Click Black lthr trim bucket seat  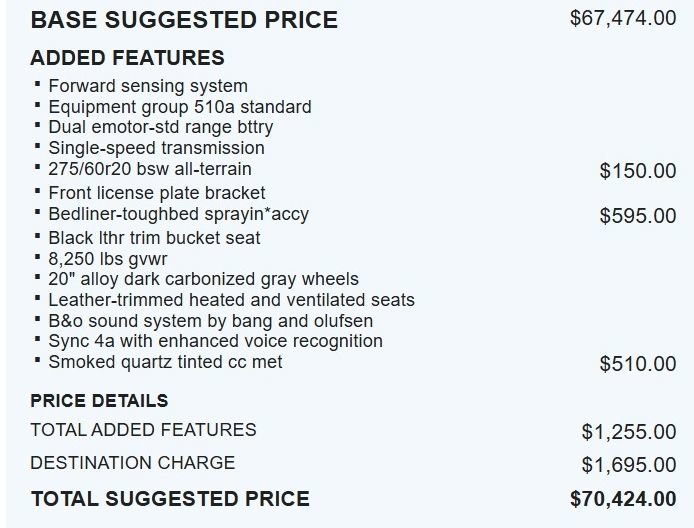click(x=154, y=238)
